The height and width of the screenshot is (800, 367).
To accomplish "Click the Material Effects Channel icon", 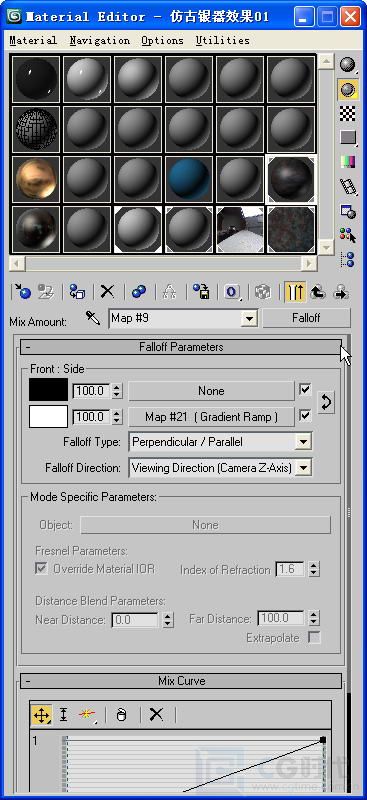I will tap(232, 292).
